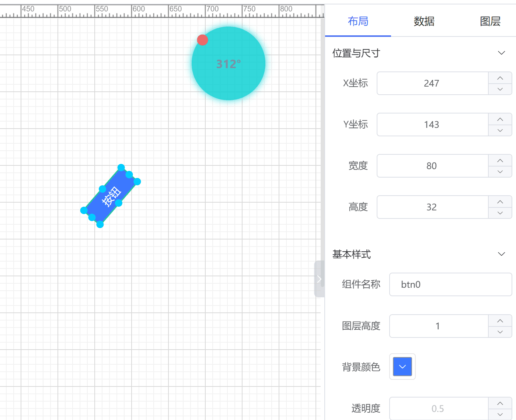Click the Y坐标 input field
The height and width of the screenshot is (420, 516).
[432, 125]
